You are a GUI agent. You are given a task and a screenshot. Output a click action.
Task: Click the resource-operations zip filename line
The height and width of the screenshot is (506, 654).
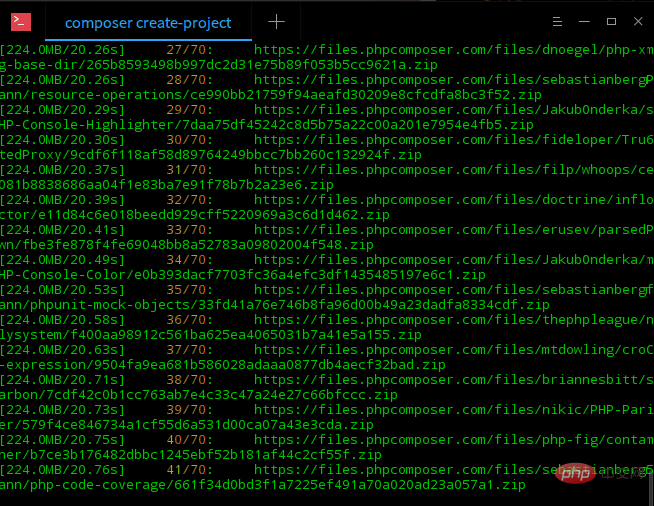click(271, 95)
